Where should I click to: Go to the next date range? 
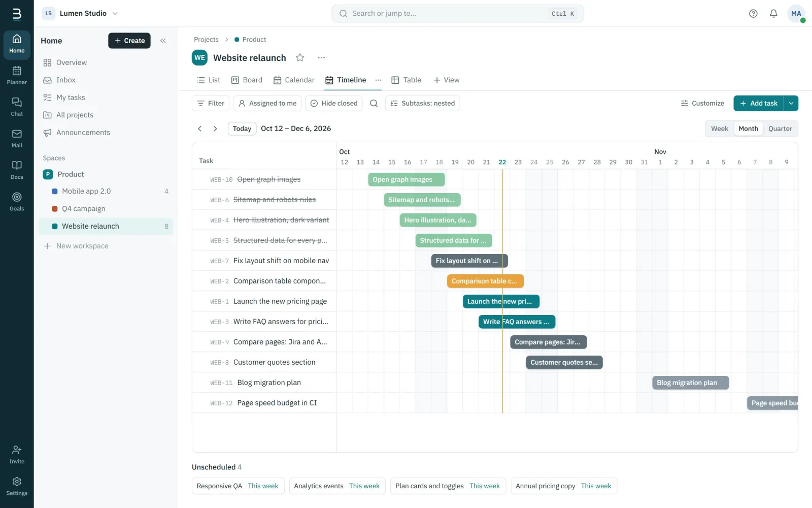point(215,129)
